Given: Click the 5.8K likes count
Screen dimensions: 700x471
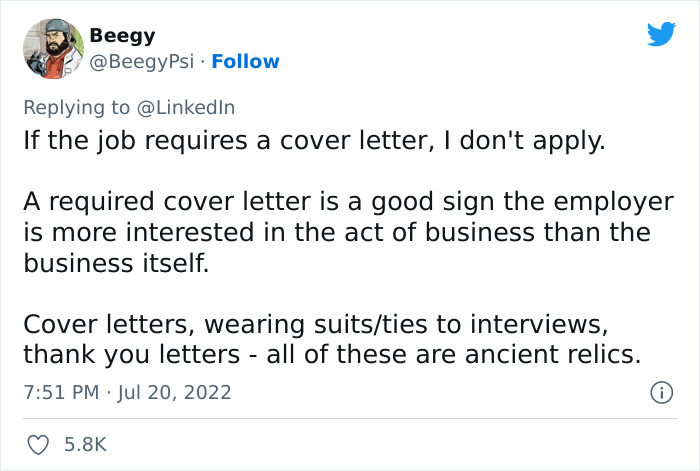Looking at the screenshot, I should click(84, 444).
